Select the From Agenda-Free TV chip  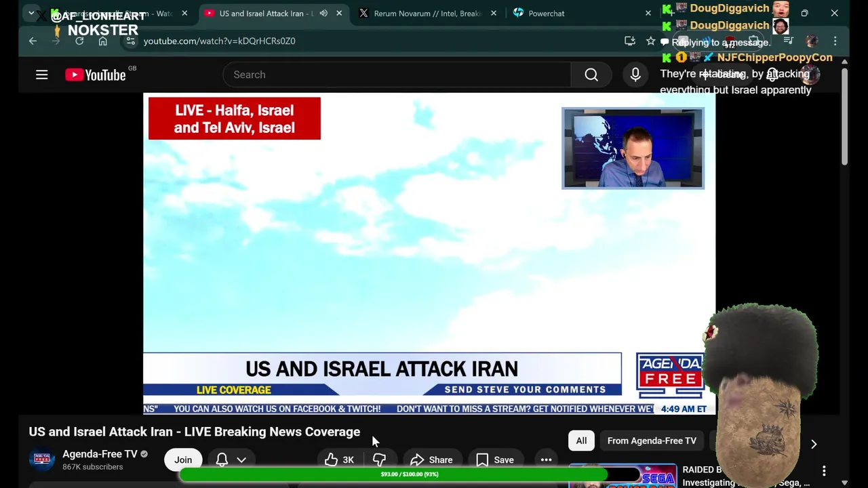[652, 441]
